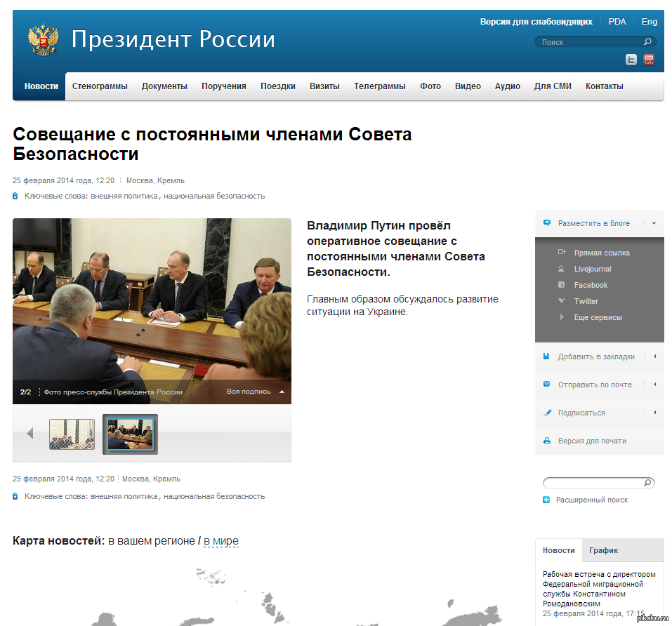Switch to the 'График' tab
Screen dimensions: 672x626
(603, 551)
